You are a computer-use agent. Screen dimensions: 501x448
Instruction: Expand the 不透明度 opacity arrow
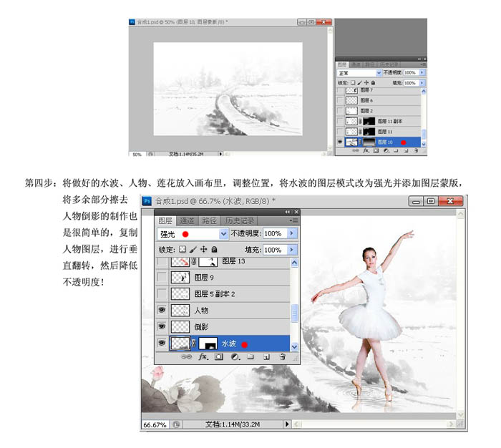[292, 233]
